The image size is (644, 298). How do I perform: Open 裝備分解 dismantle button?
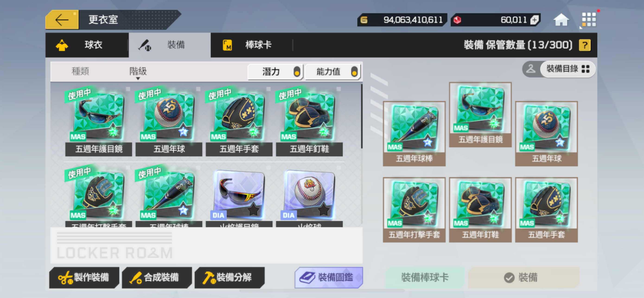tap(229, 278)
